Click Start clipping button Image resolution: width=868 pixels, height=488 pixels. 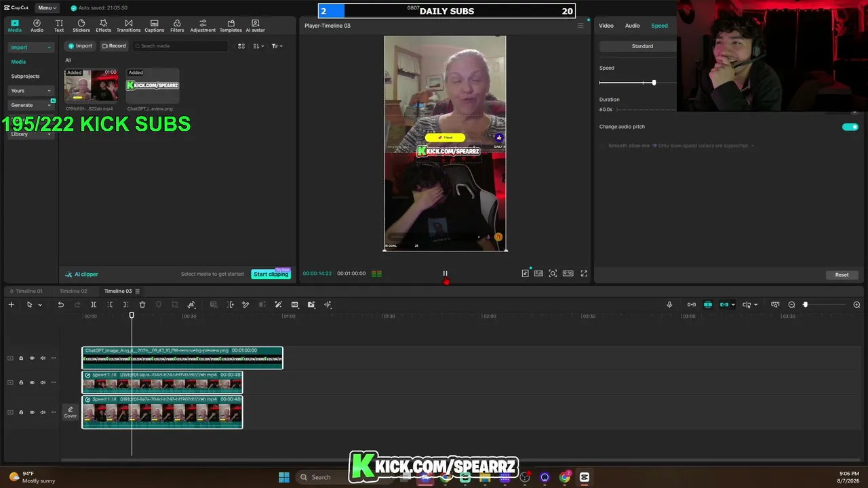coord(271,274)
